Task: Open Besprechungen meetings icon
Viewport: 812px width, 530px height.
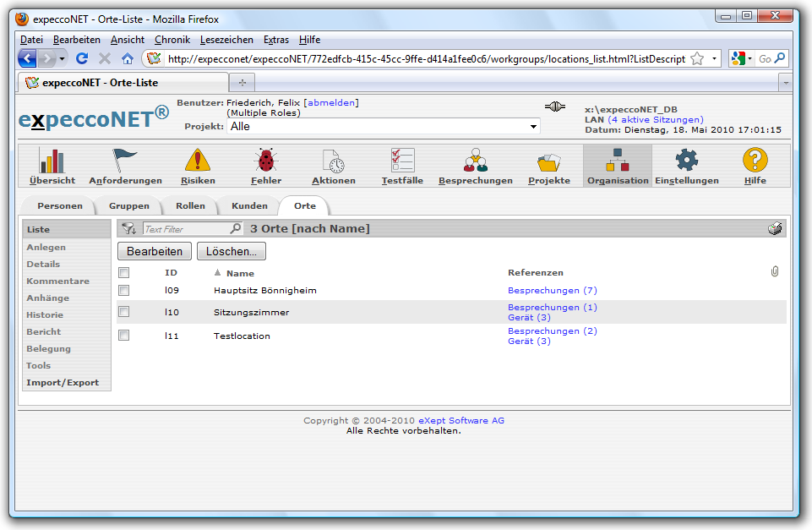Action: coord(475,161)
